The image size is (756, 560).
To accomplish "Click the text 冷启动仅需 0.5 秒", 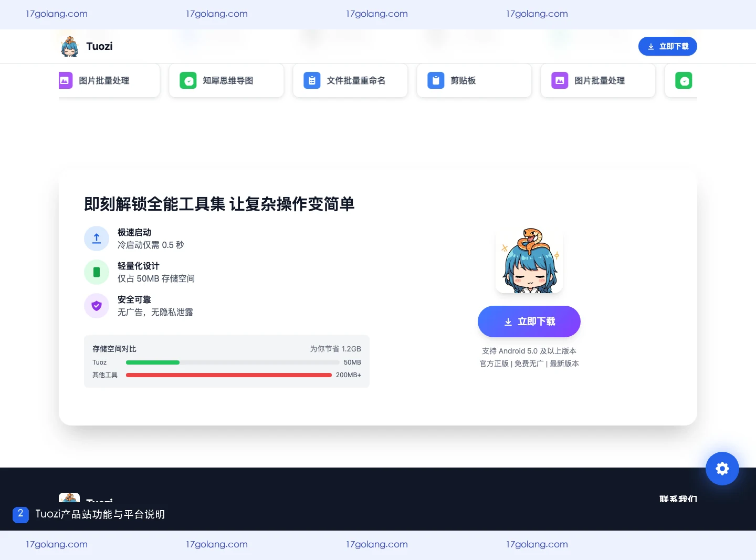I will click(x=151, y=245).
